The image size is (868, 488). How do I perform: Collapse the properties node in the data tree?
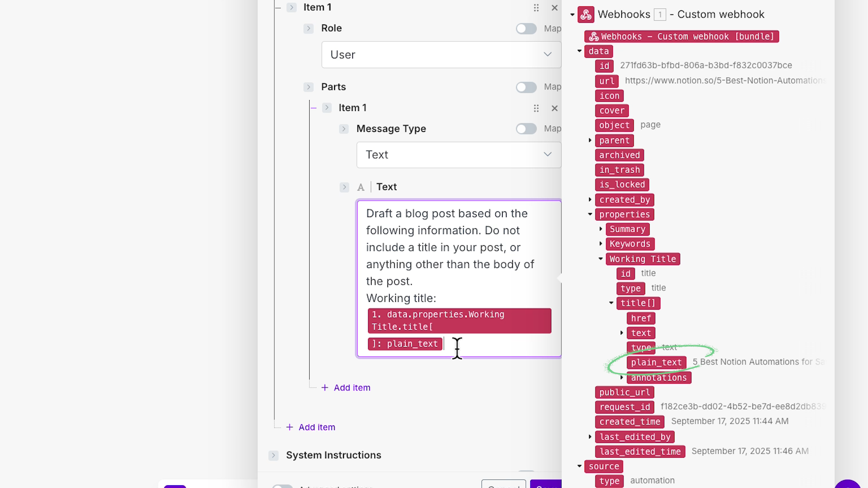point(590,214)
